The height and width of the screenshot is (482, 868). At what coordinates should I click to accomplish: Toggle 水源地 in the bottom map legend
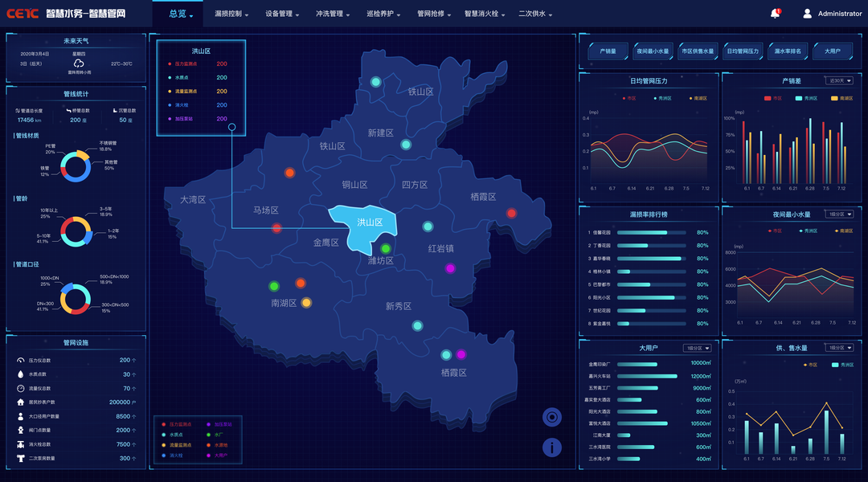(x=217, y=445)
